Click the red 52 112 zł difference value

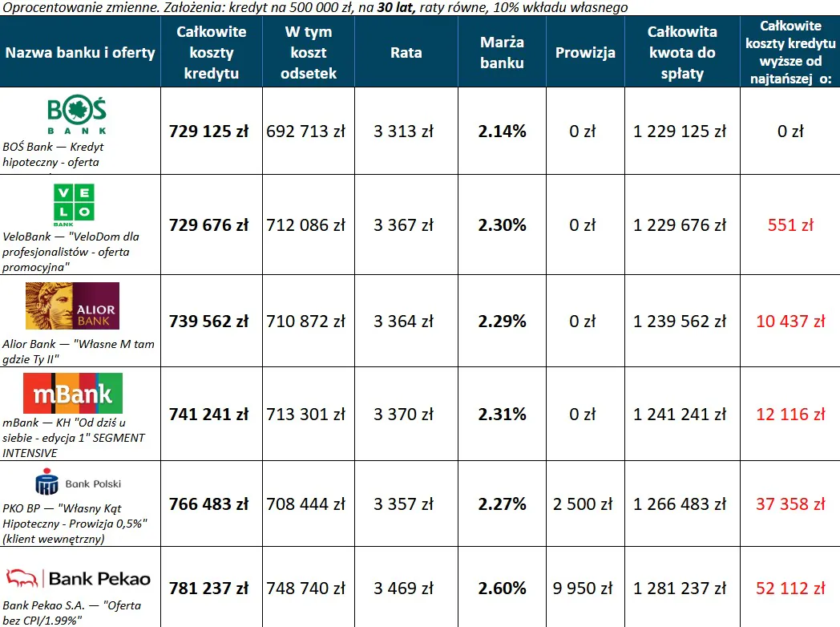click(790, 589)
